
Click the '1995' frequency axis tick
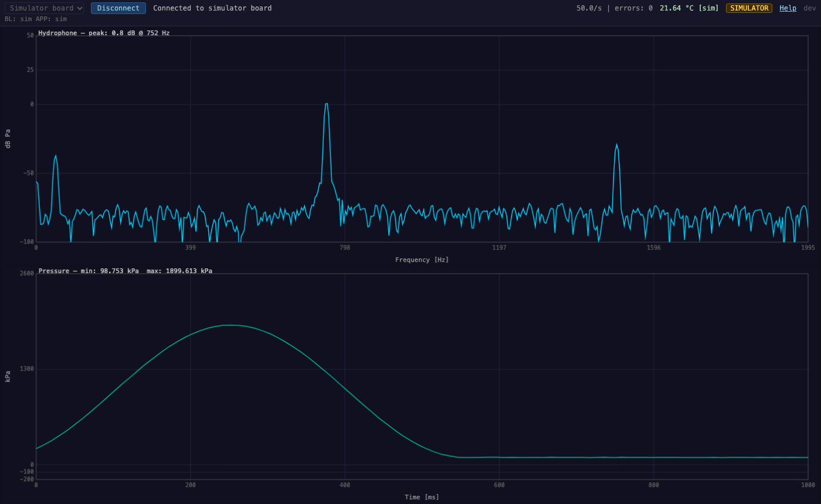(x=808, y=247)
